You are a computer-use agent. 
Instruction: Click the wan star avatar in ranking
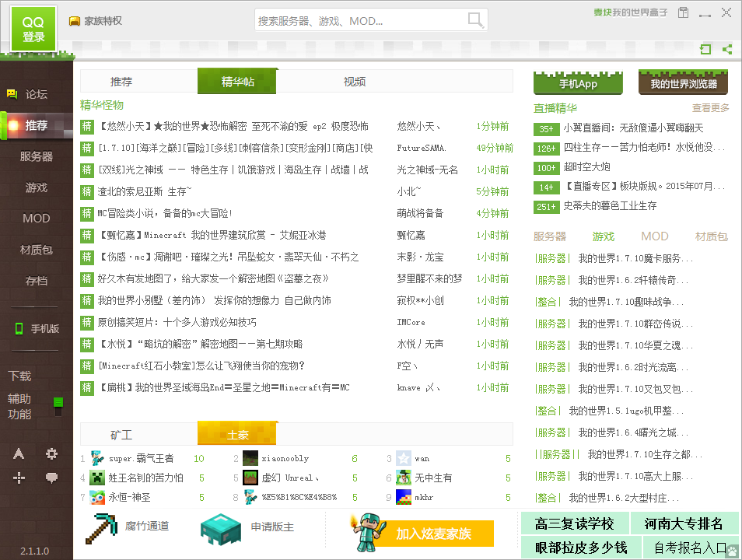coord(403,458)
